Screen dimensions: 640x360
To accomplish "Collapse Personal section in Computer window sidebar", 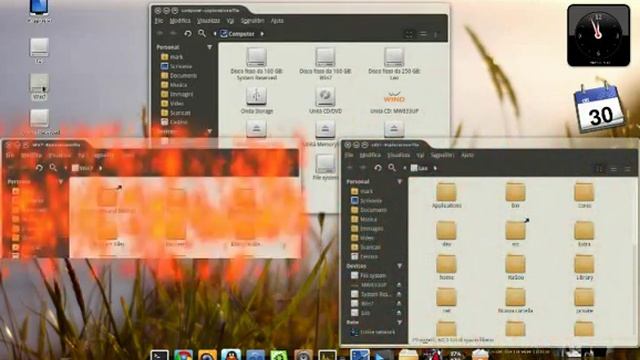I will (209, 47).
